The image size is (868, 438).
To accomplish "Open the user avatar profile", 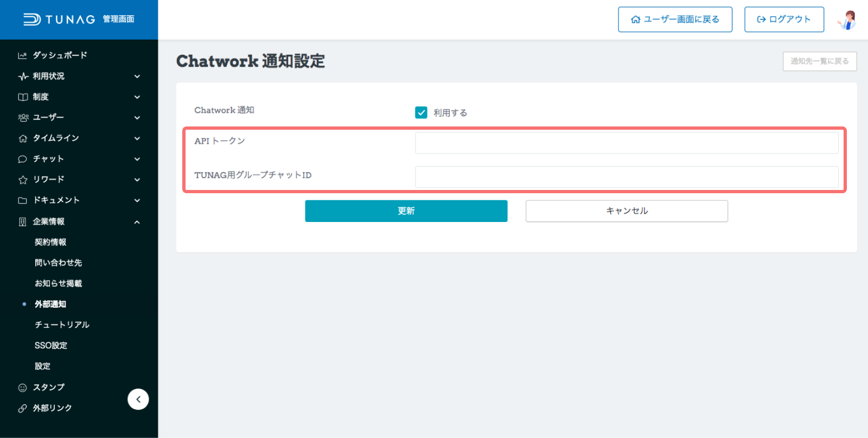I will (847, 20).
